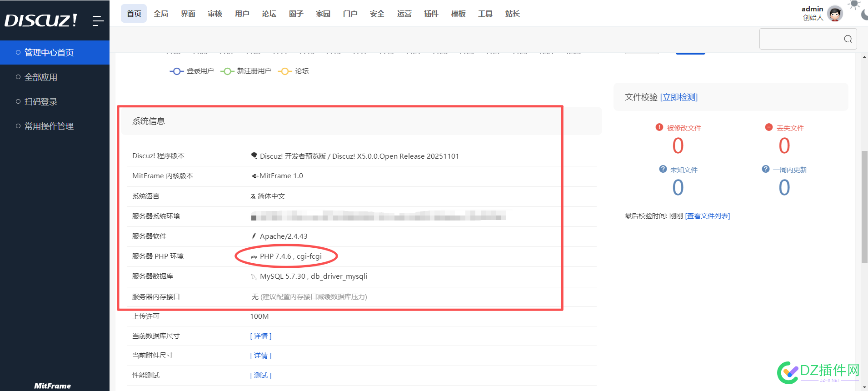868x391 pixels.
Task: Open the 界面 top navigation menu
Action: coord(188,14)
